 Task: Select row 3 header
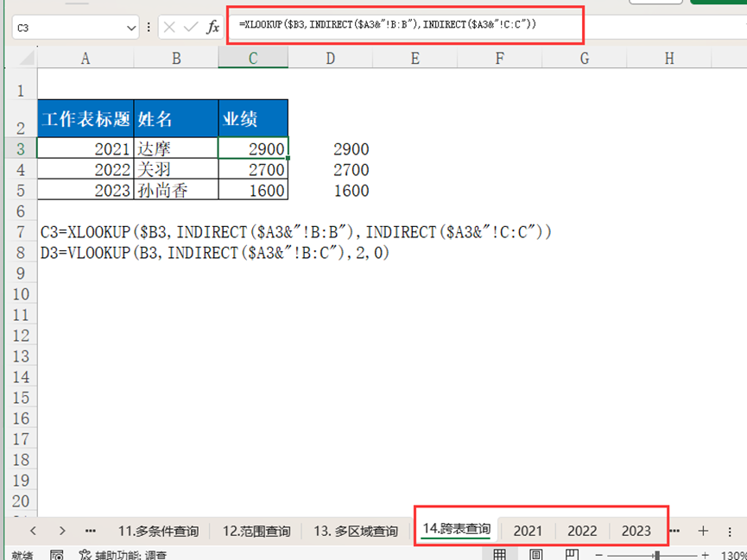pyautogui.click(x=21, y=149)
